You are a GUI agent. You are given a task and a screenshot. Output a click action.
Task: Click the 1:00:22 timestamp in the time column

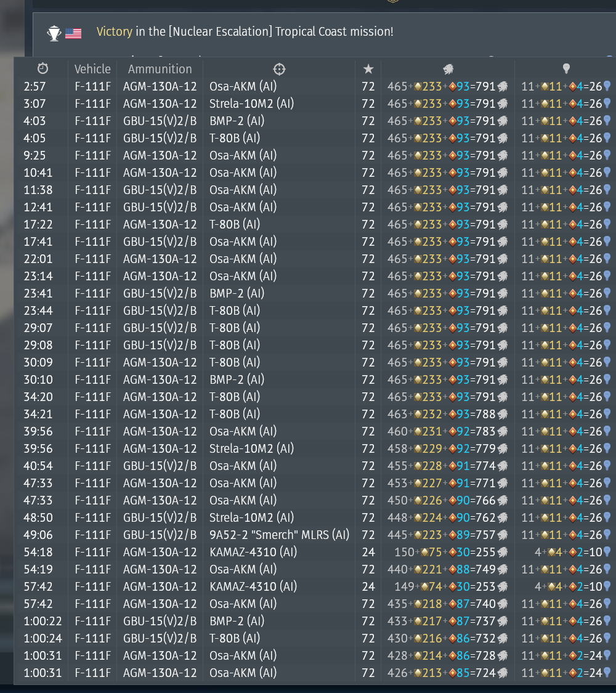pos(43,621)
